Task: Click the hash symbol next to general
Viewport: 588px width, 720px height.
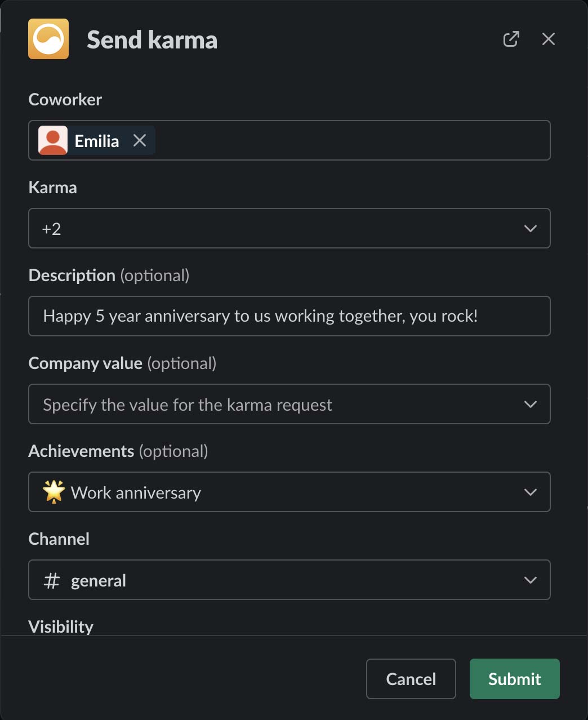Action: point(52,580)
